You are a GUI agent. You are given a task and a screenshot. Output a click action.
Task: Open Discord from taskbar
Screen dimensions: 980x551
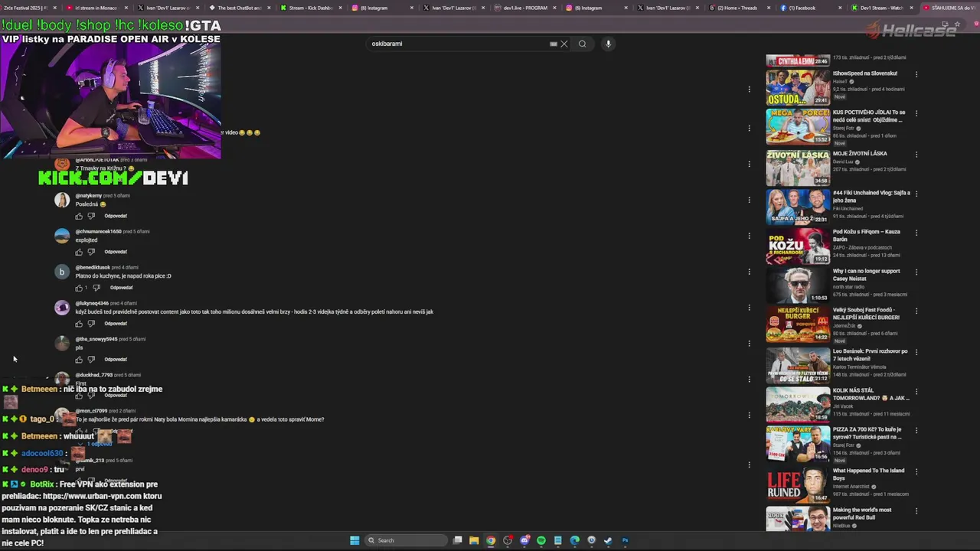click(524, 540)
